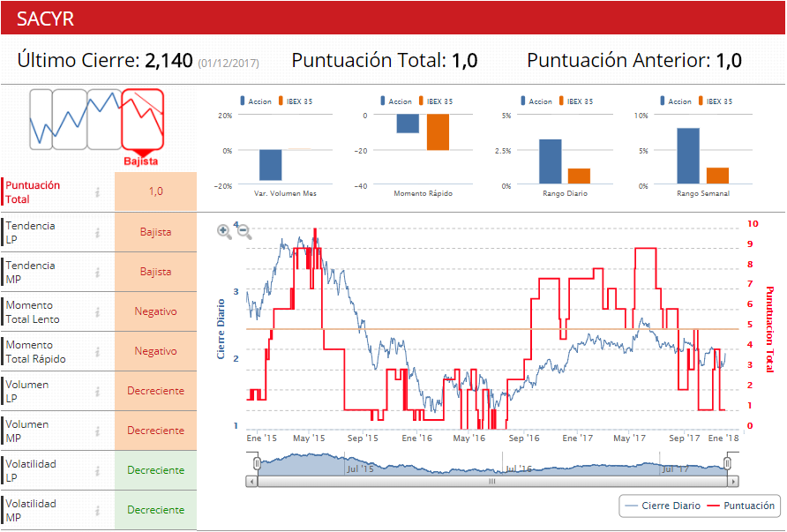Viewport: 787px width, 532px height.
Task: Toggle Puntuación series in chart legend
Action: (741, 506)
